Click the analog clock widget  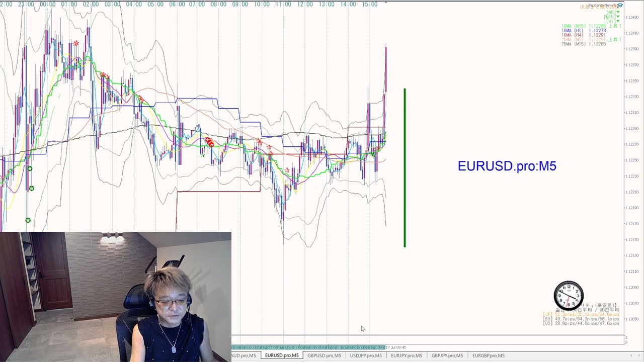tap(569, 296)
